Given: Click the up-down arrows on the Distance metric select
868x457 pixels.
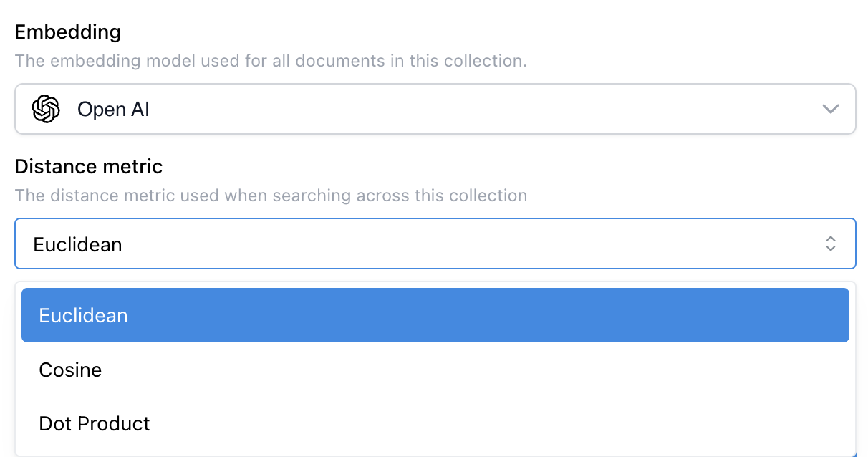Looking at the screenshot, I should (831, 244).
